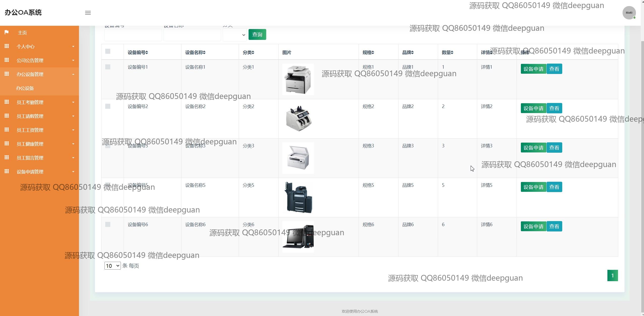
Task: Sort the table by the 设备编号 column
Action: [x=138, y=52]
